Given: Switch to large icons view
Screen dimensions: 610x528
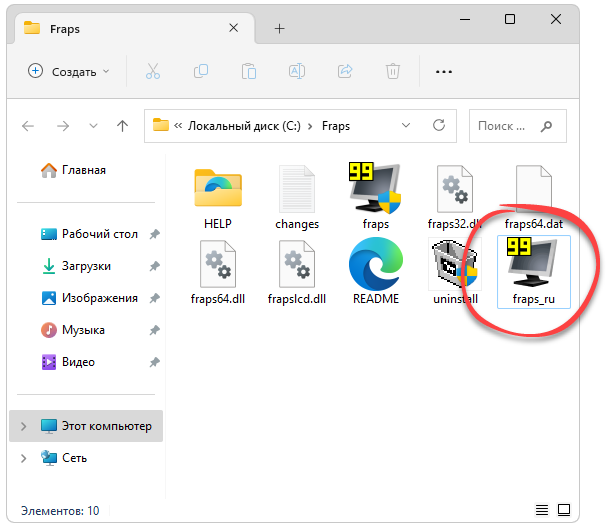Looking at the screenshot, I should [x=564, y=510].
